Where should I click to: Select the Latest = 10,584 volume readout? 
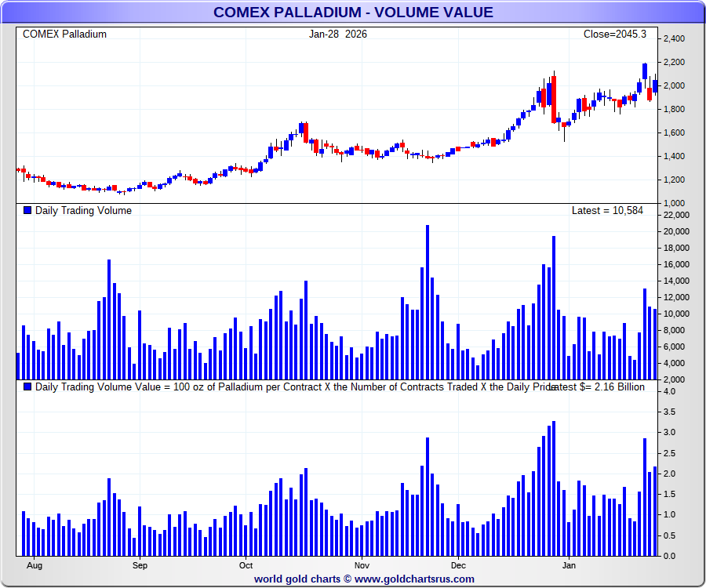pos(608,210)
